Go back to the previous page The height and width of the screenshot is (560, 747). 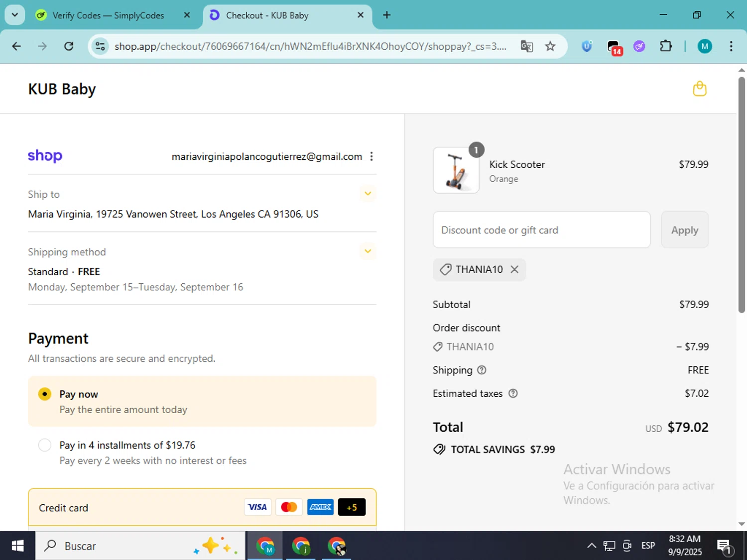tap(16, 46)
